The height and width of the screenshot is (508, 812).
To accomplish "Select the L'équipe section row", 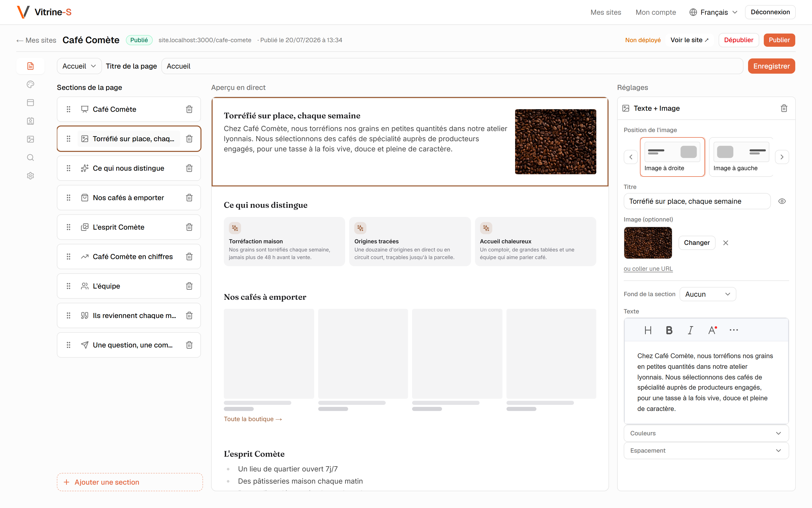I will click(x=129, y=286).
